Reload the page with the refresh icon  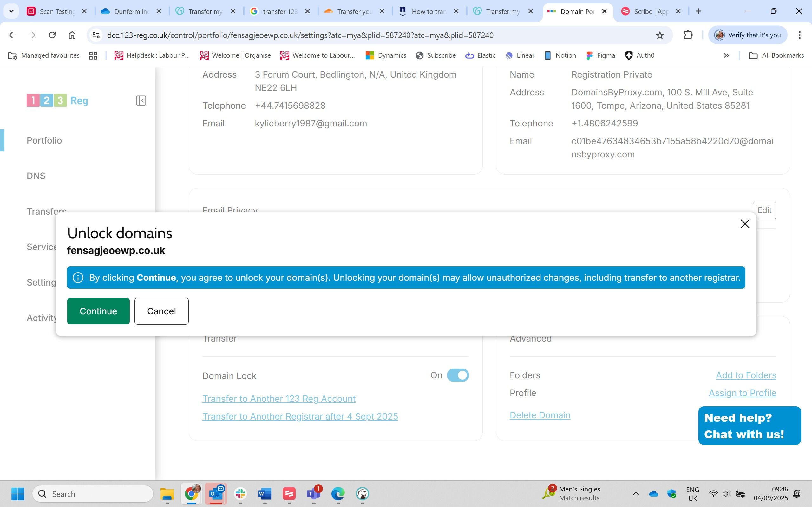pyautogui.click(x=52, y=35)
